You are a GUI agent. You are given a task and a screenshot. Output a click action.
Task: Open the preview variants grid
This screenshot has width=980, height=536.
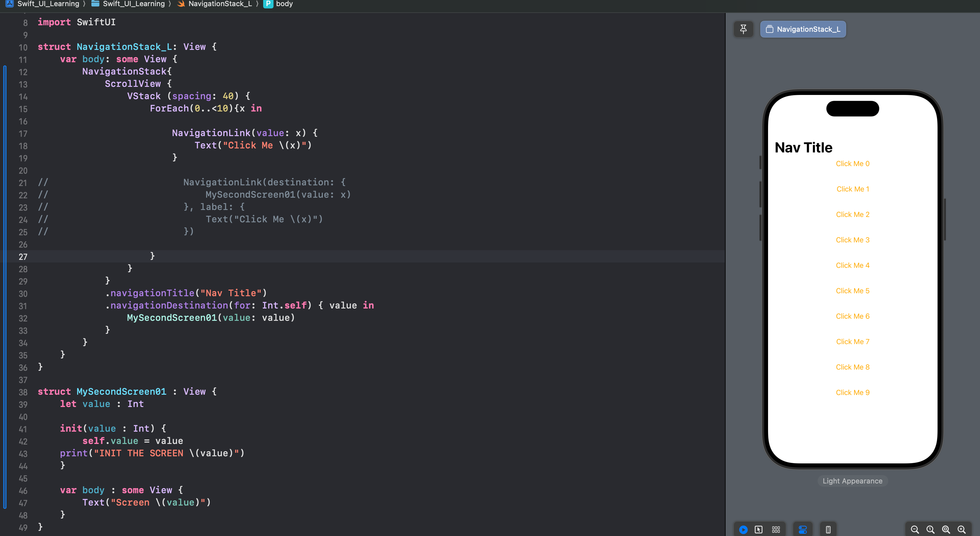tap(776, 529)
